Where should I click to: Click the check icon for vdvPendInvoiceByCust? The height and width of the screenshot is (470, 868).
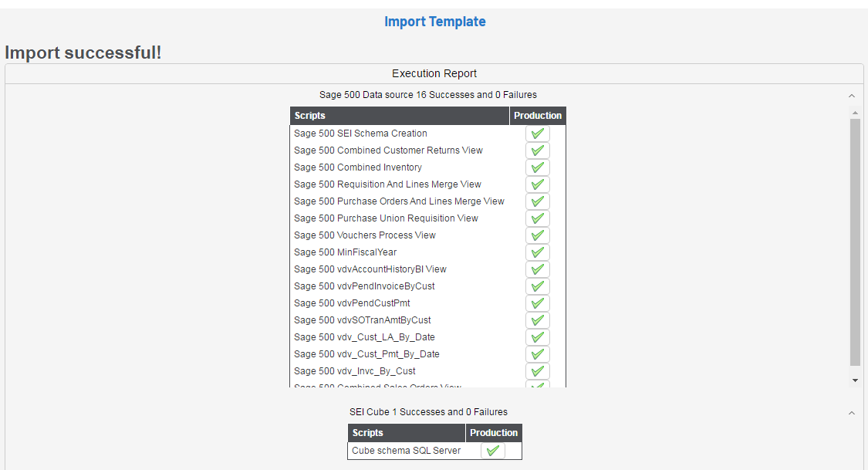(x=538, y=286)
